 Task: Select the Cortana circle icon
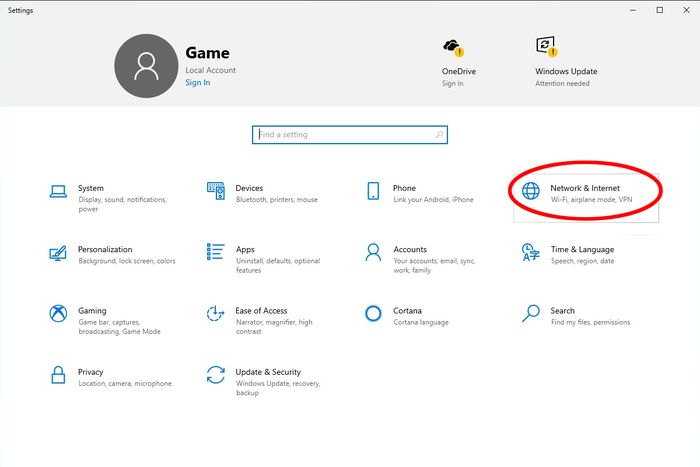click(x=373, y=313)
